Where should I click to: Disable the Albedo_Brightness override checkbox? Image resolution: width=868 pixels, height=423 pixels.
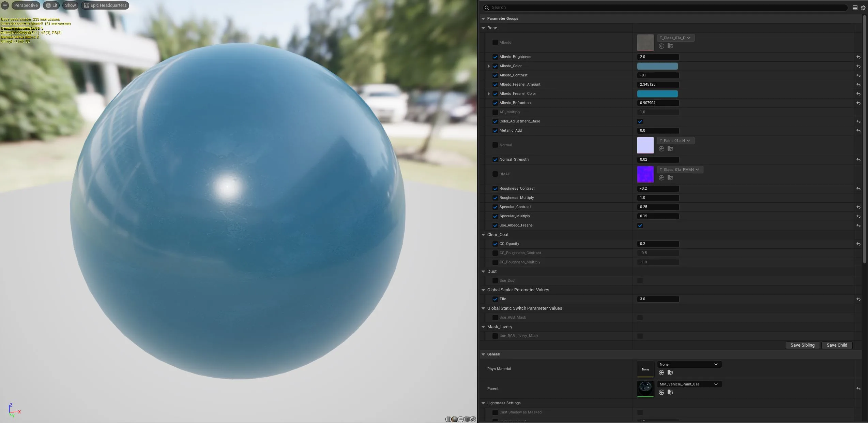495,57
